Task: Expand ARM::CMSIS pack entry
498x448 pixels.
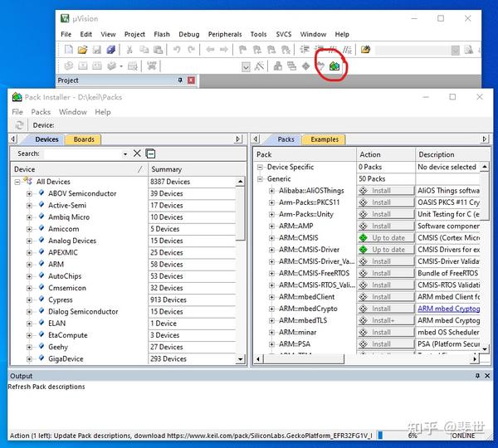Action: [271, 238]
